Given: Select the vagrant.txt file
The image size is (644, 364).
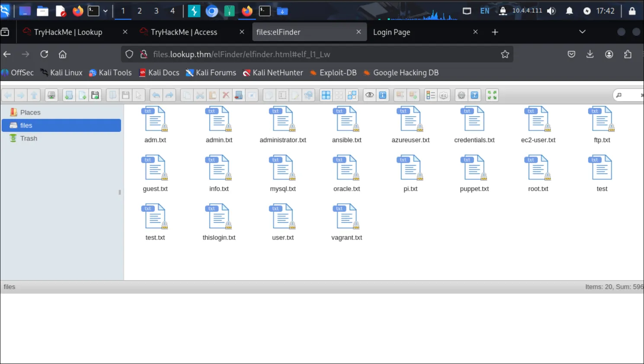Looking at the screenshot, I should (x=347, y=222).
